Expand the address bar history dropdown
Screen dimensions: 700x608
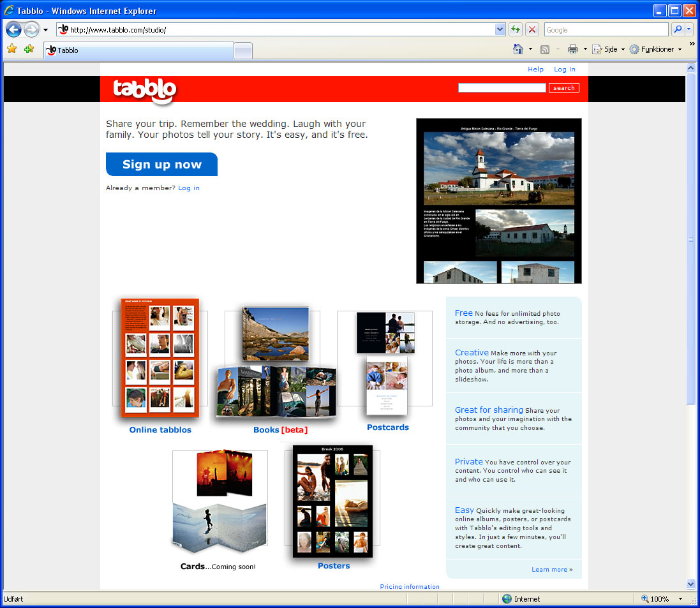500,29
